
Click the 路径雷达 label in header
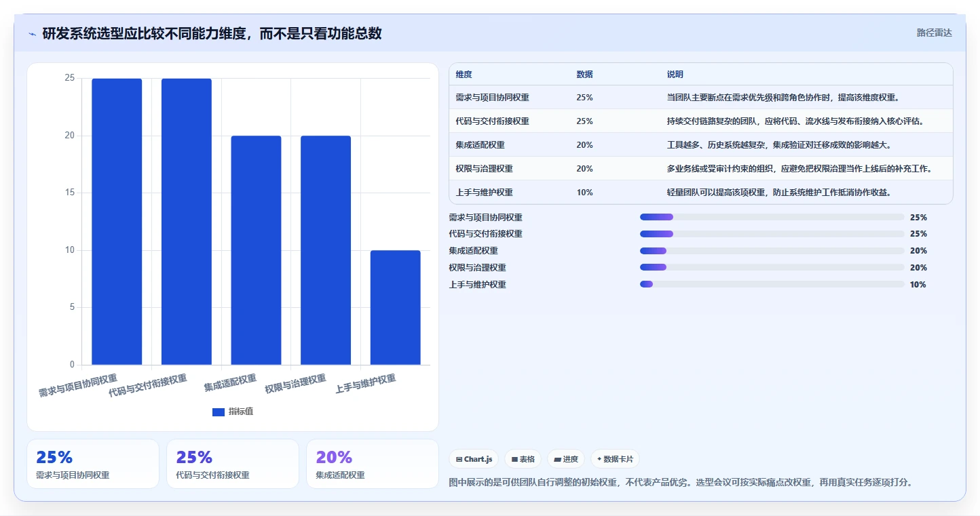point(935,33)
